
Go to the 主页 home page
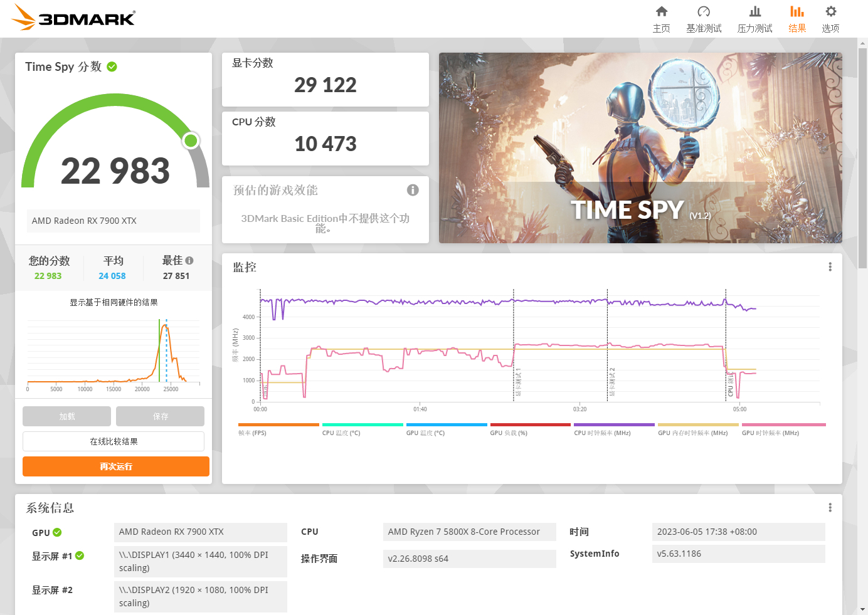pyautogui.click(x=661, y=19)
